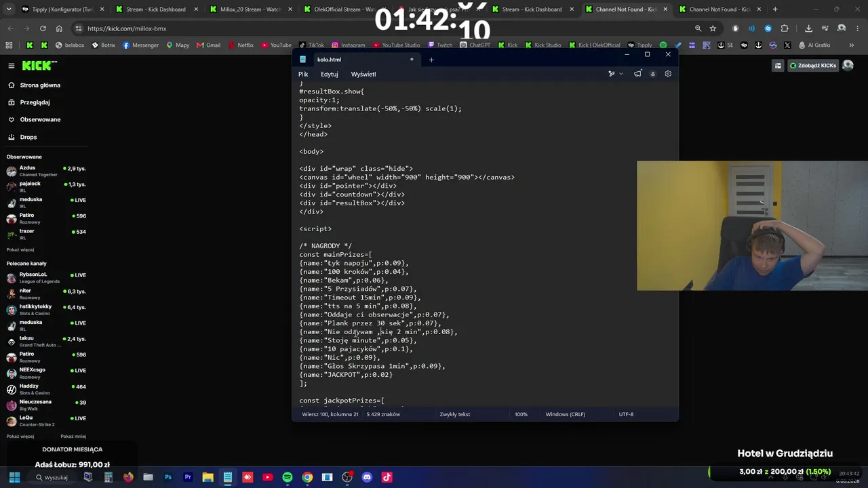Click the megaphone icon in Notepad
This screenshot has height=488, width=868.
pos(637,74)
